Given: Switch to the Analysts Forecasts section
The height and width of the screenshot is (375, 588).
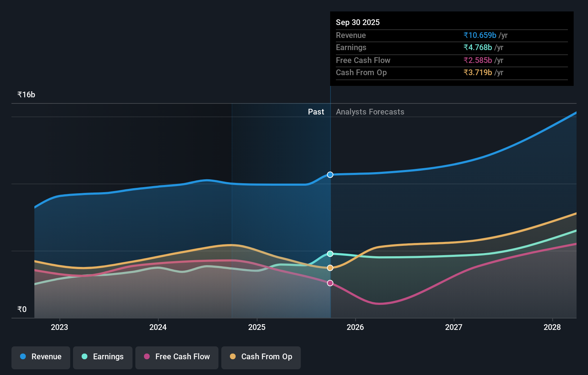Looking at the screenshot, I should [370, 112].
